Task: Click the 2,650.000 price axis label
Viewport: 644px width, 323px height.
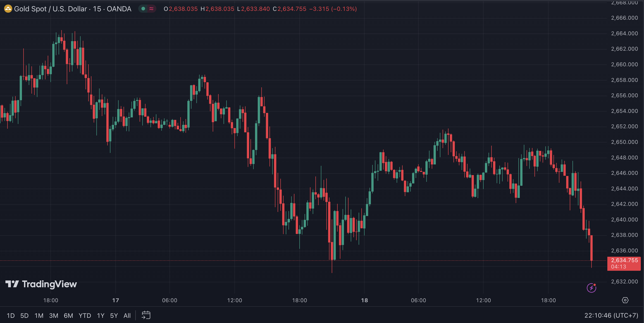Action: click(x=624, y=142)
